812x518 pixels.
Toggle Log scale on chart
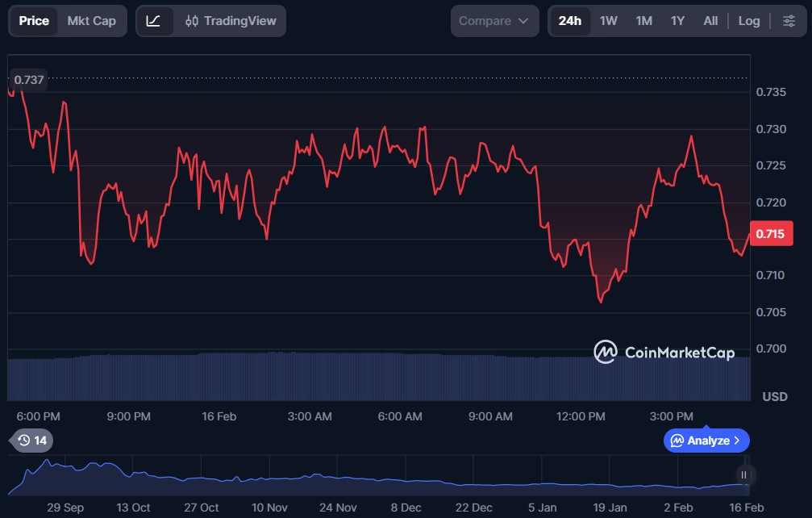[x=748, y=21]
